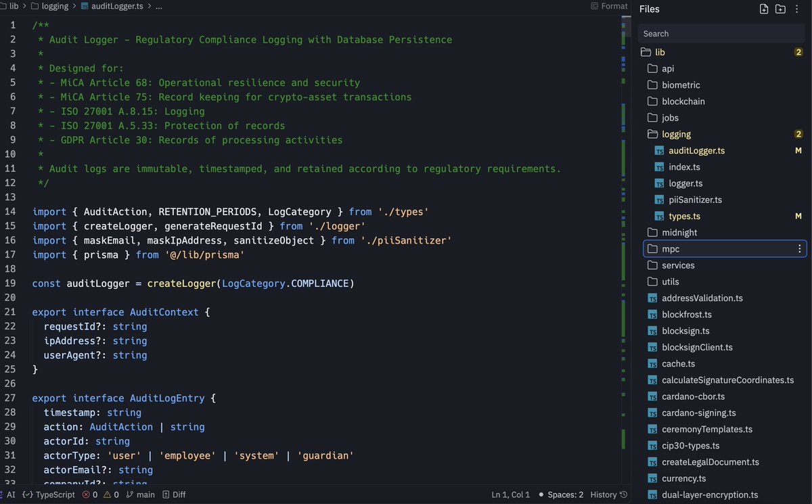This screenshot has height=504, width=812.
Task: Click the warnings count indicator
Action: point(112,495)
